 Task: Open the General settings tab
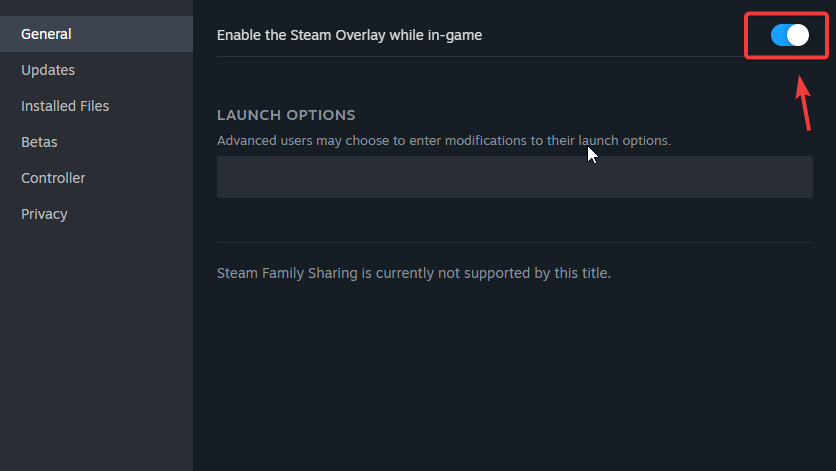tap(46, 34)
